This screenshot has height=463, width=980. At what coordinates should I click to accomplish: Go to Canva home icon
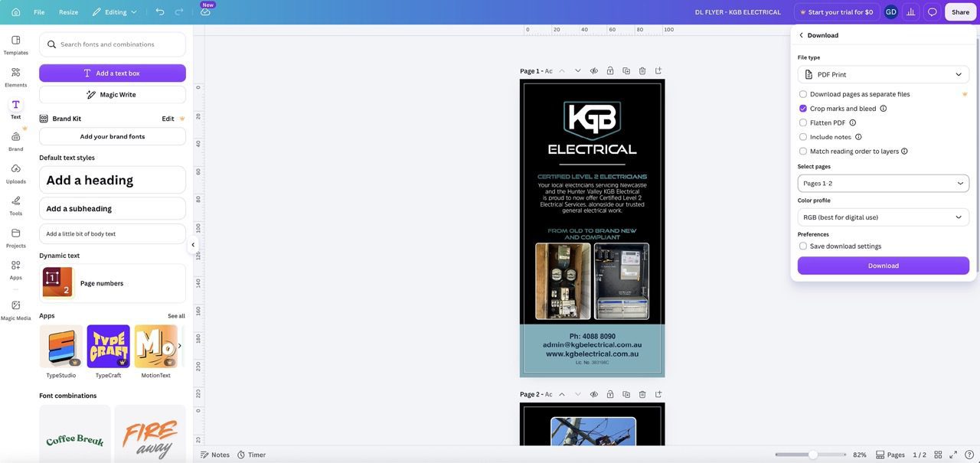point(15,12)
